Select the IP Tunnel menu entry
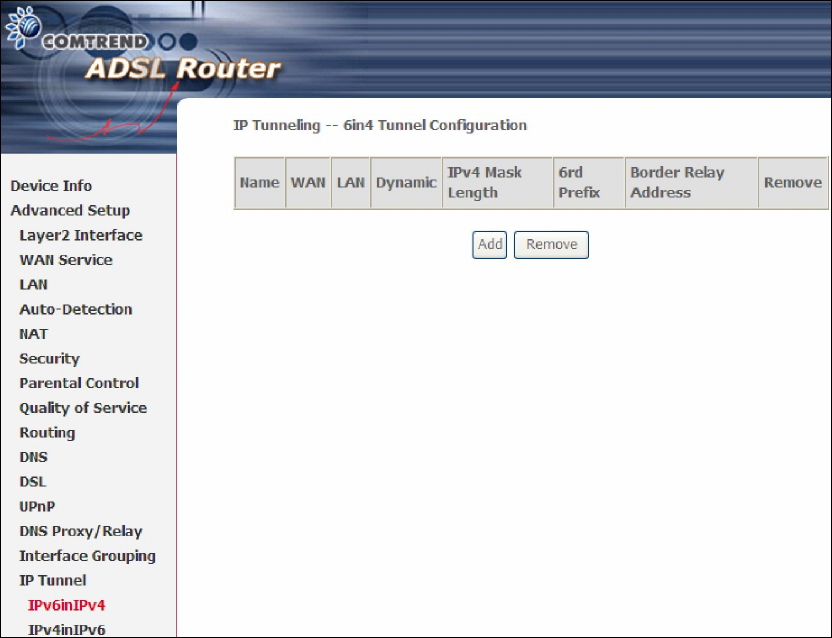832x638 pixels. [53, 581]
